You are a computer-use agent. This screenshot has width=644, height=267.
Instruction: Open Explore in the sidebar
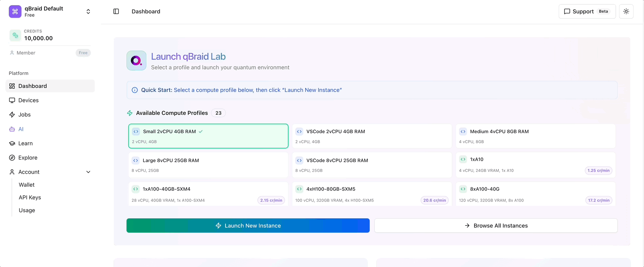coord(50,158)
